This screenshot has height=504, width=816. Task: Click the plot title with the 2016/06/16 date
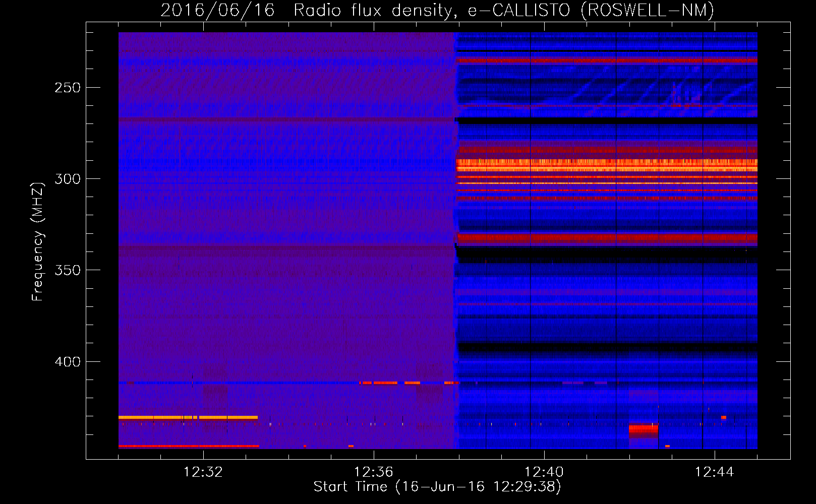[x=437, y=10]
